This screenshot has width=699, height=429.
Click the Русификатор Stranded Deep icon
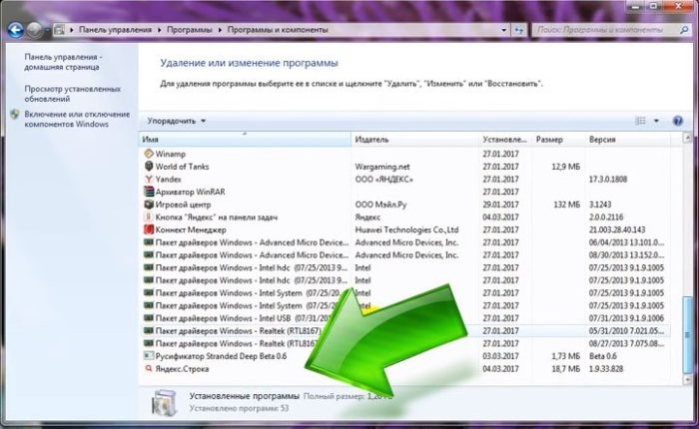click(148, 356)
